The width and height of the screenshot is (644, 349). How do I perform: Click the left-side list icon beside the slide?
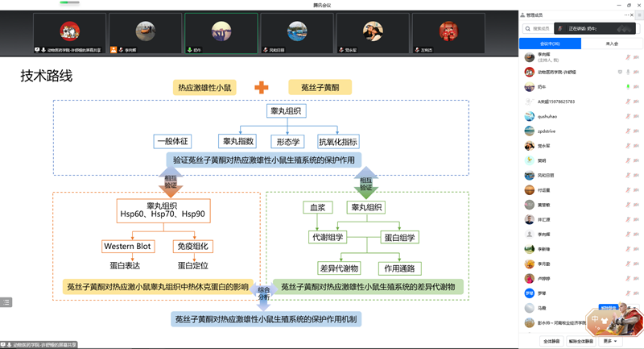pyautogui.click(x=6, y=301)
